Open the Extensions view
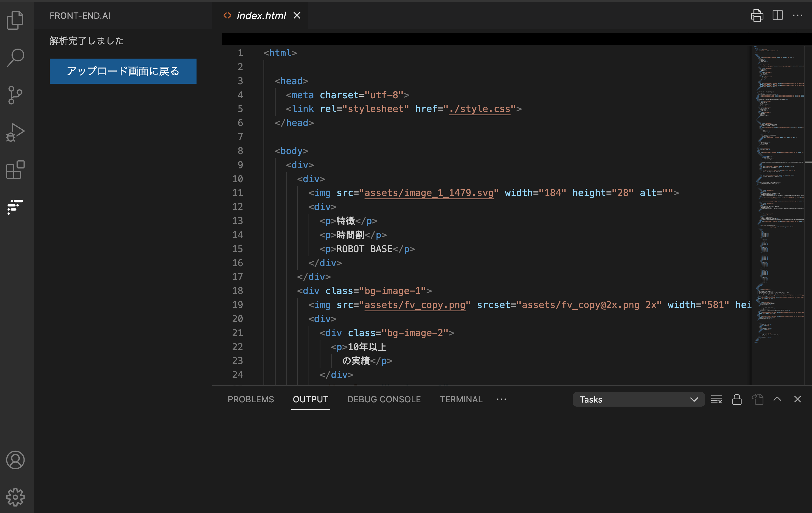The height and width of the screenshot is (513, 812). click(x=15, y=170)
